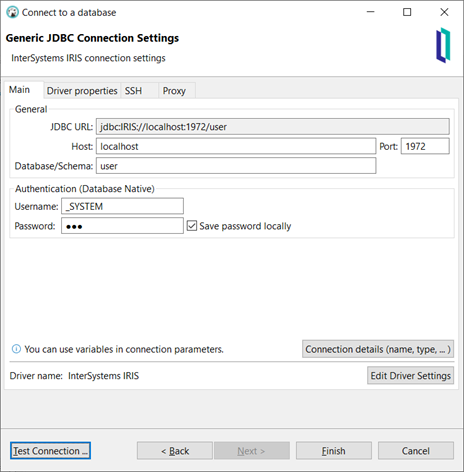
Task: Open Connection details (name, type, ...)
Action: coord(378,349)
